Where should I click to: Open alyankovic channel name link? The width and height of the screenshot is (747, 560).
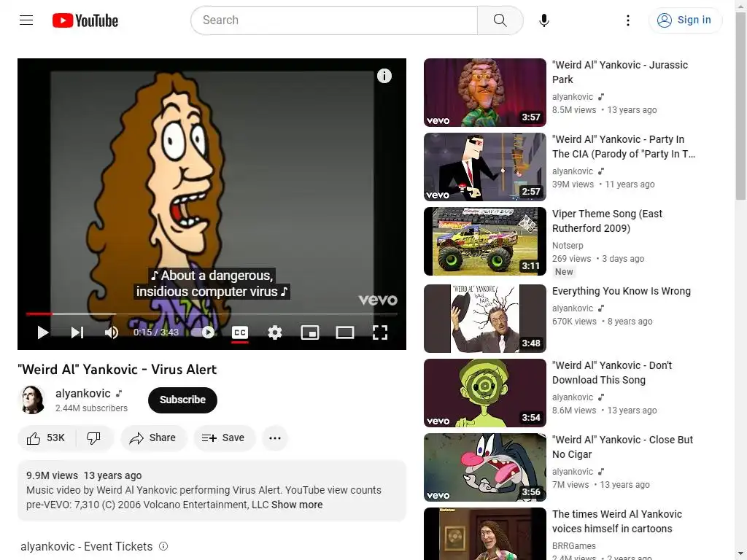(x=83, y=393)
